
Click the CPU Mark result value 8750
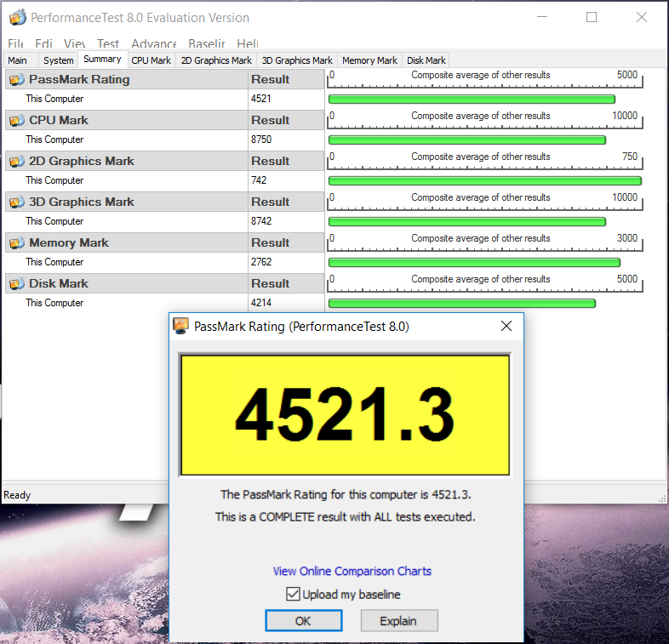click(261, 140)
